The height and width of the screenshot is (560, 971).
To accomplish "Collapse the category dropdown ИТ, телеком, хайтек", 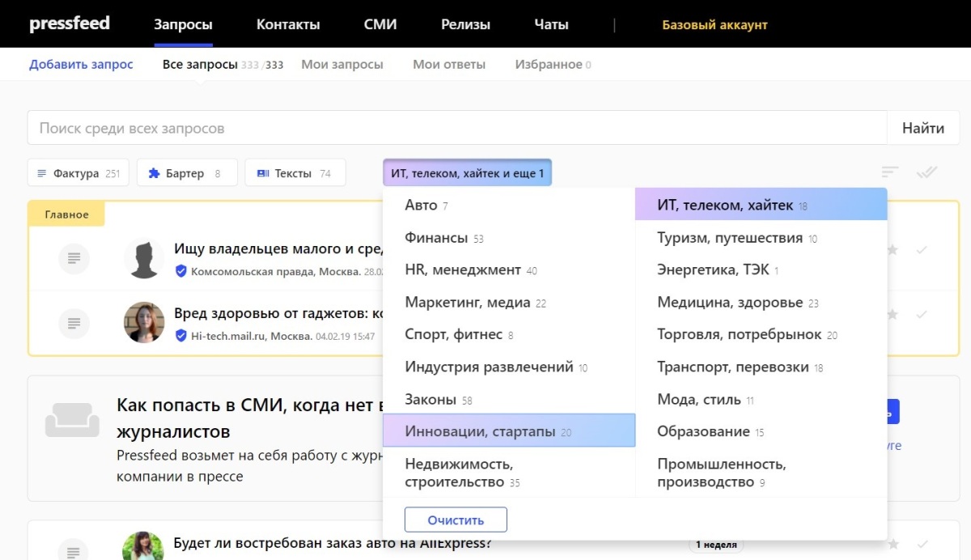I will pyautogui.click(x=467, y=173).
